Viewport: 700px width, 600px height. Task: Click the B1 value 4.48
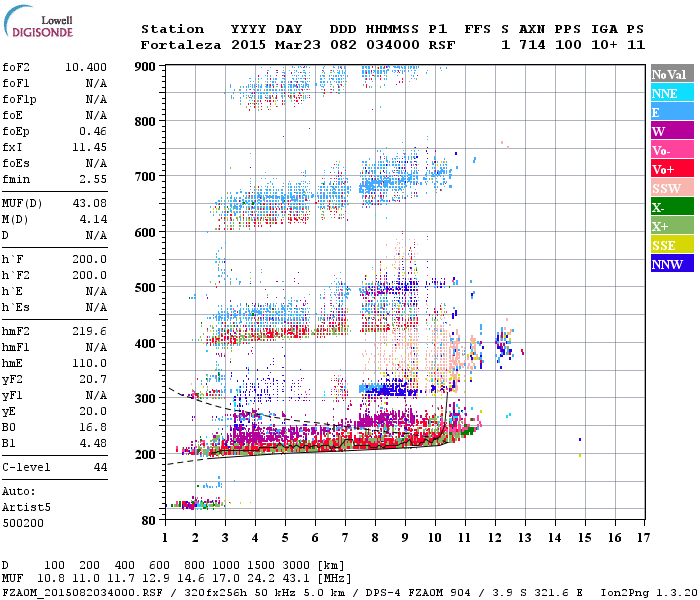(93, 443)
